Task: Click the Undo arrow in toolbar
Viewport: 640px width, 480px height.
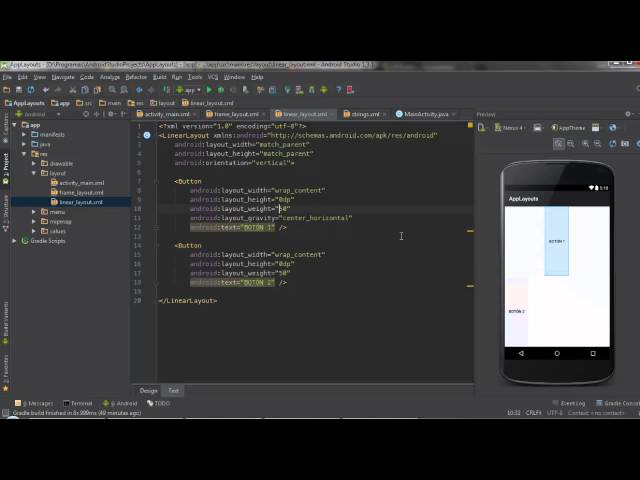Action: [46, 90]
